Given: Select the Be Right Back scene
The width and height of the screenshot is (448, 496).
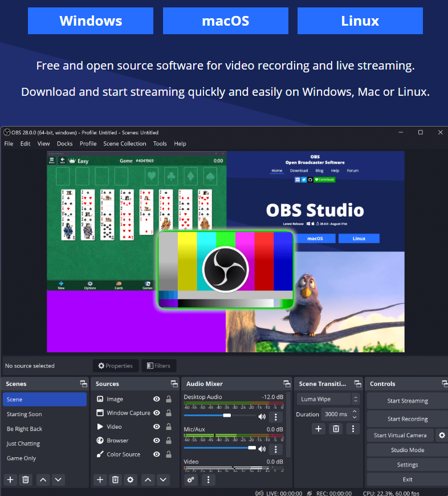Looking at the screenshot, I should 44,429.
